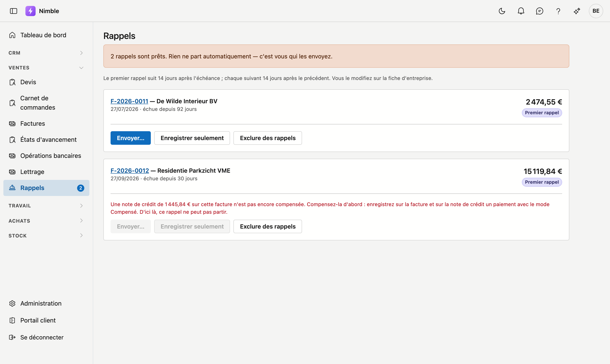This screenshot has width=610, height=364.
Task: Open invoice link F-2026-0012
Action: coord(130,171)
